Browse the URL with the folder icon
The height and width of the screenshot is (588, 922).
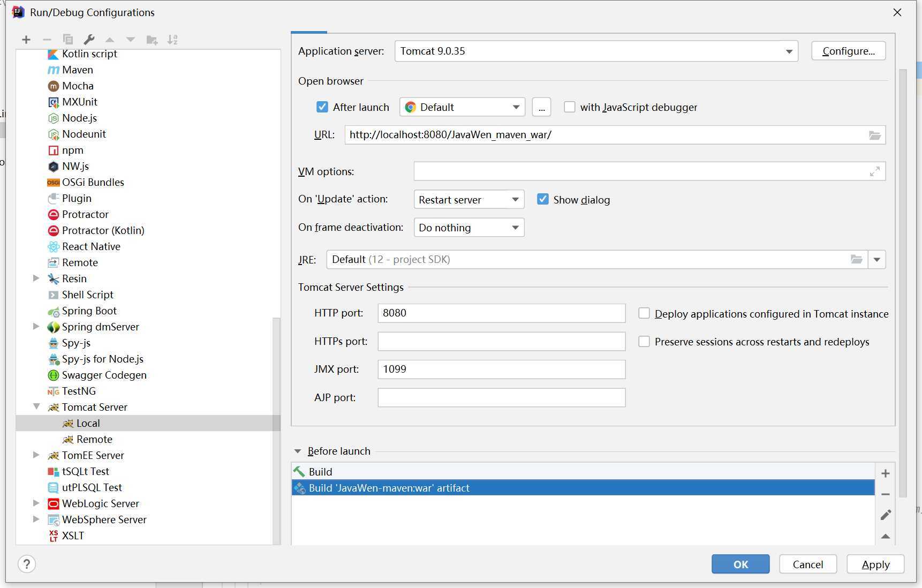pos(875,135)
